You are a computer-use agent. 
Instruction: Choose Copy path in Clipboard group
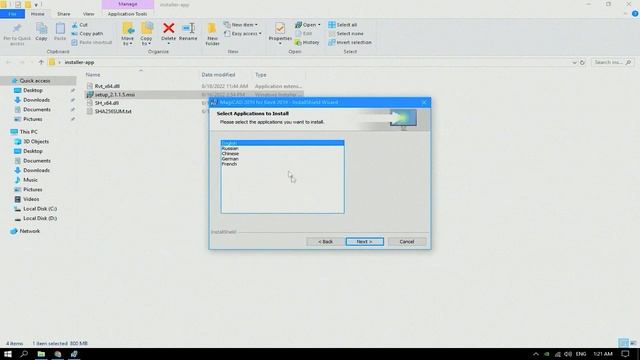click(87, 33)
